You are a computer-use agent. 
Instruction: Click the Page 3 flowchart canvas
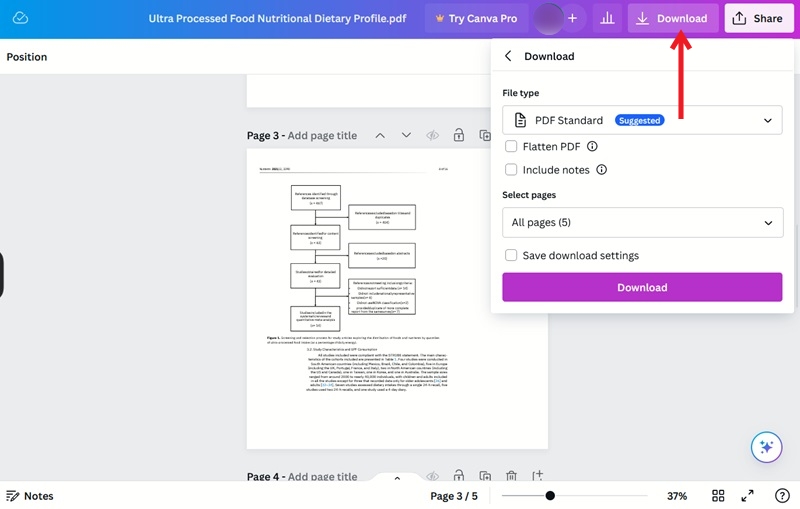point(397,299)
